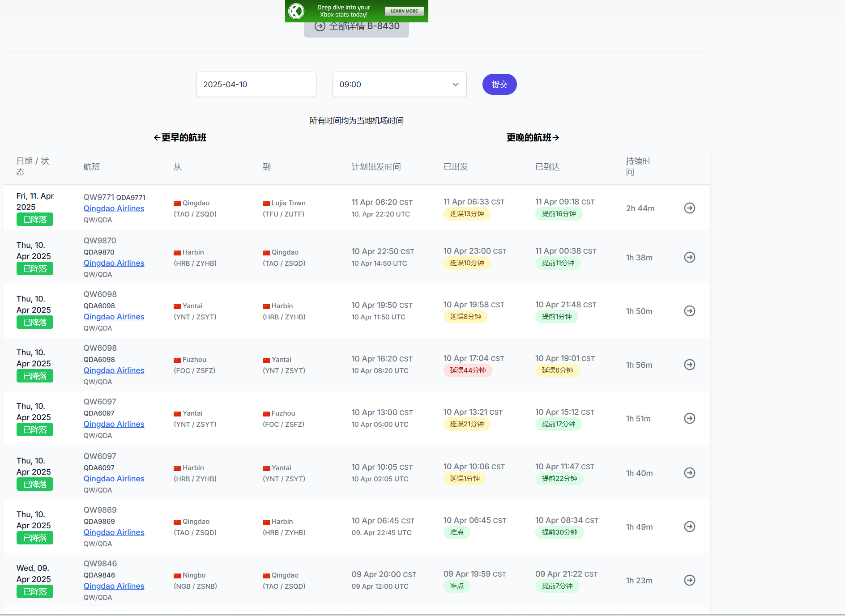Click arrow icon for QW9869 flight row
The width and height of the screenshot is (845, 616).
tap(689, 527)
